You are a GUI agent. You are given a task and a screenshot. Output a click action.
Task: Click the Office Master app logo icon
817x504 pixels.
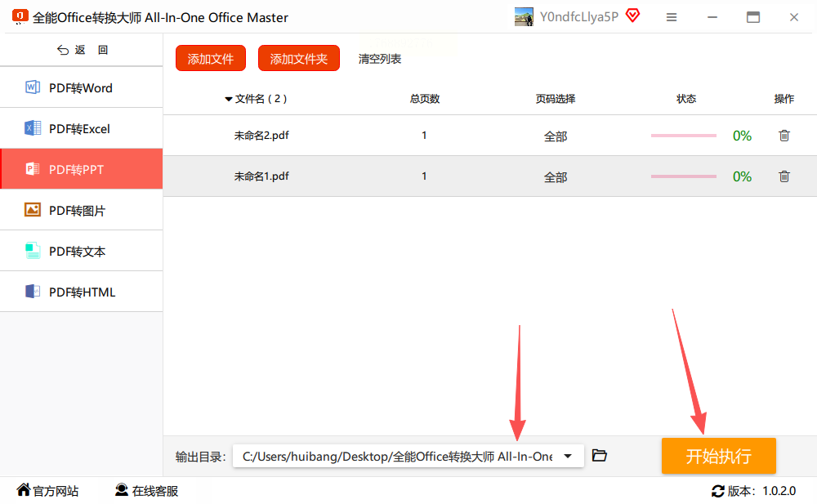tap(20, 16)
